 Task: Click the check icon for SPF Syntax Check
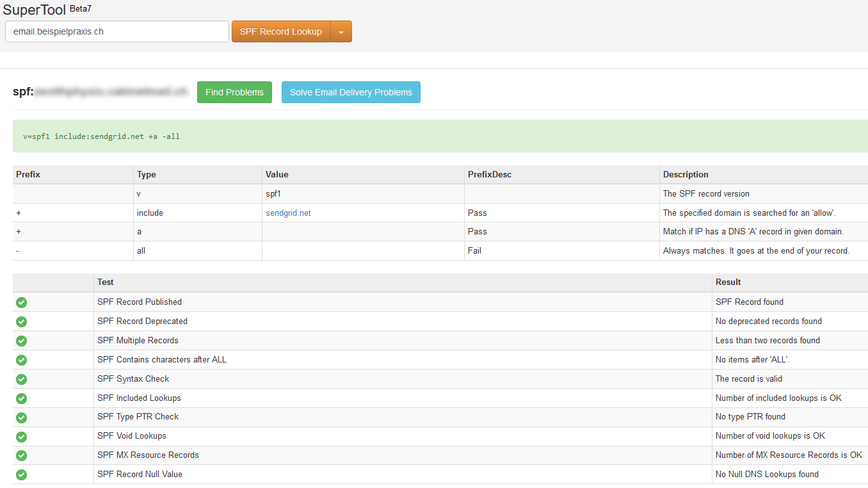tap(21, 379)
